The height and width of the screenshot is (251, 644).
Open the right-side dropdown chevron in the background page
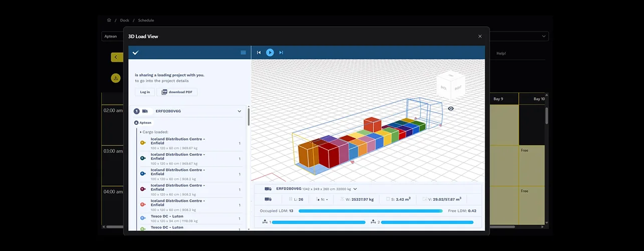544,36
